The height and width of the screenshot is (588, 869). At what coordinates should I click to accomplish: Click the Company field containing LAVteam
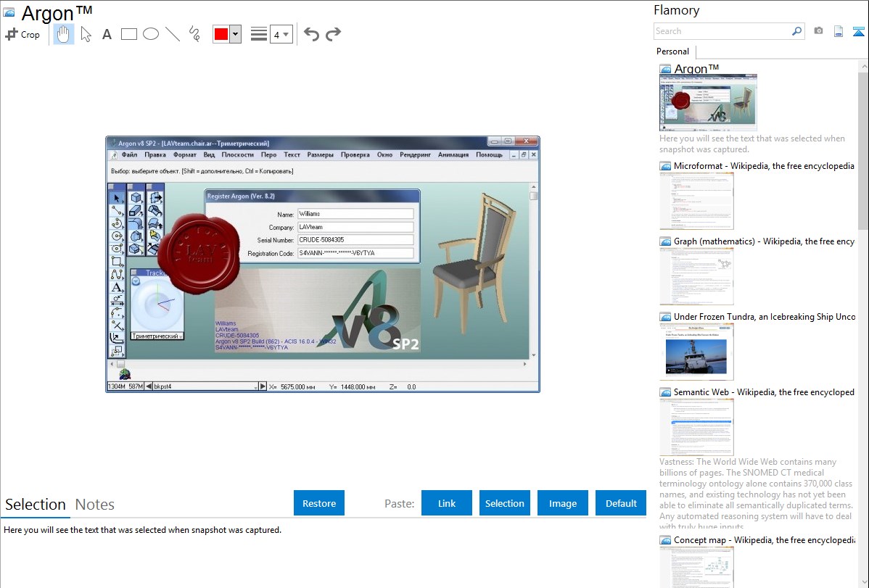(x=355, y=227)
